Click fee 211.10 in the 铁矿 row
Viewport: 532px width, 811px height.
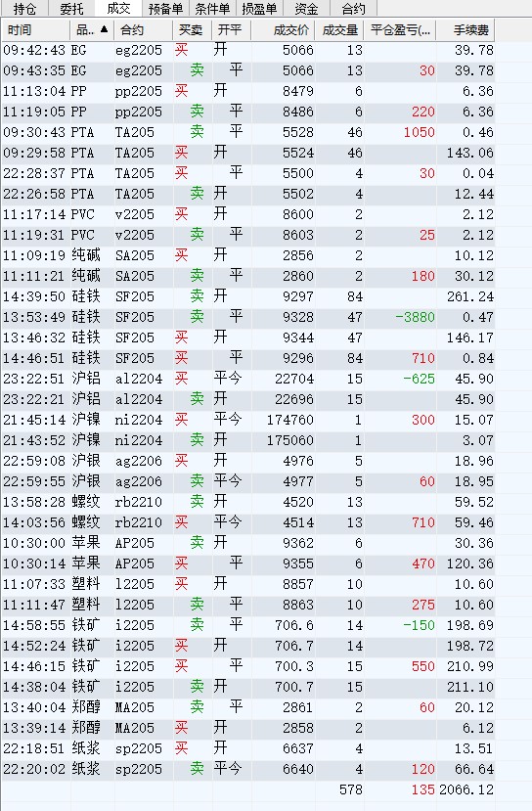(470, 687)
